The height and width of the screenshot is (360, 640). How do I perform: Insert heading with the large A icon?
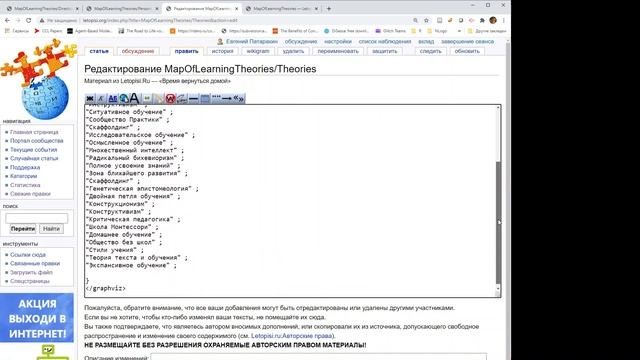[134, 98]
